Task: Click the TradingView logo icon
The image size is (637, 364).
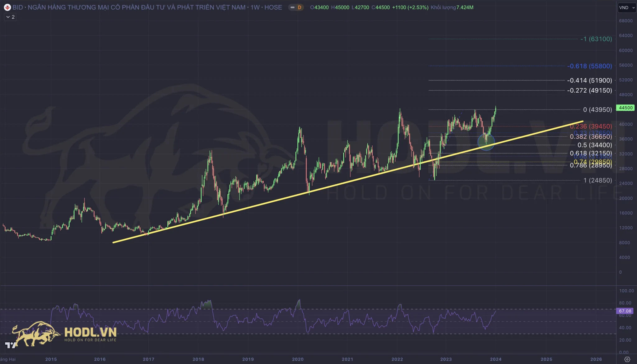Action: click(10, 345)
